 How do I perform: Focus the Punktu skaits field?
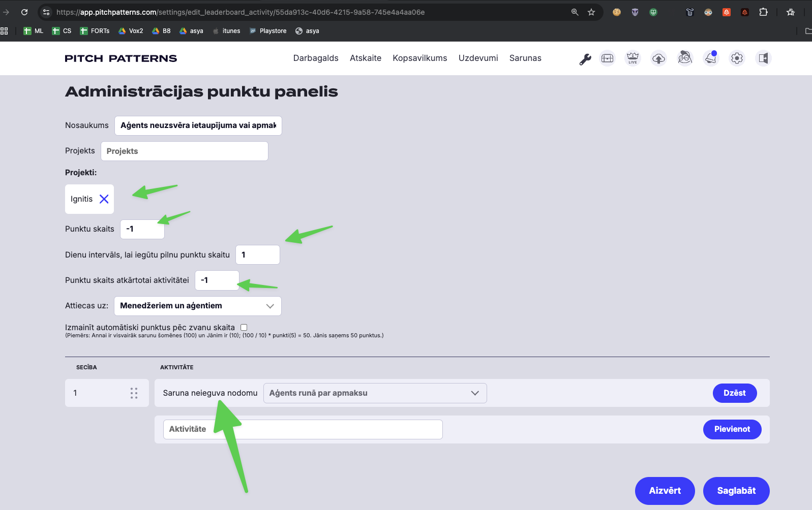pyautogui.click(x=142, y=229)
